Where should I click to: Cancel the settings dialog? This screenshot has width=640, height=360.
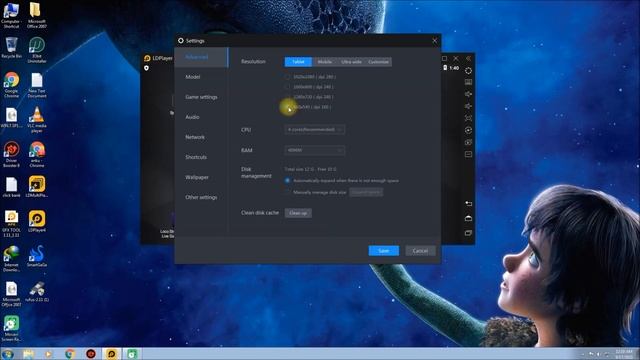pyautogui.click(x=420, y=251)
